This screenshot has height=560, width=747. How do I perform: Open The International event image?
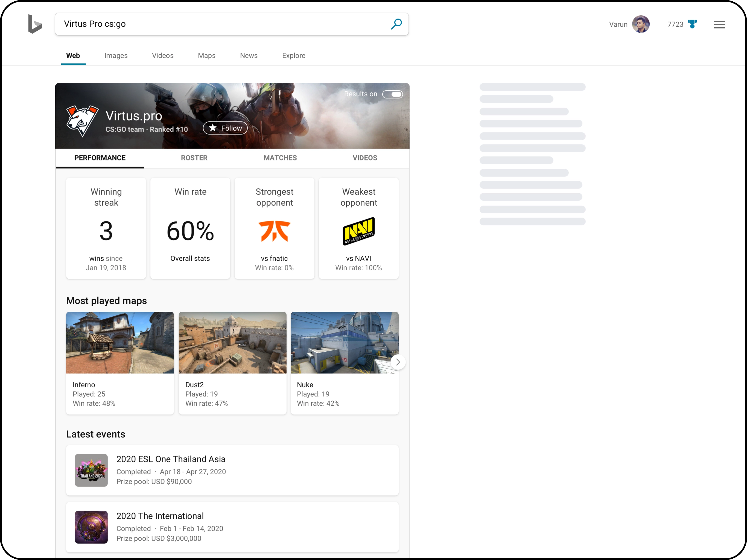pos(91,527)
